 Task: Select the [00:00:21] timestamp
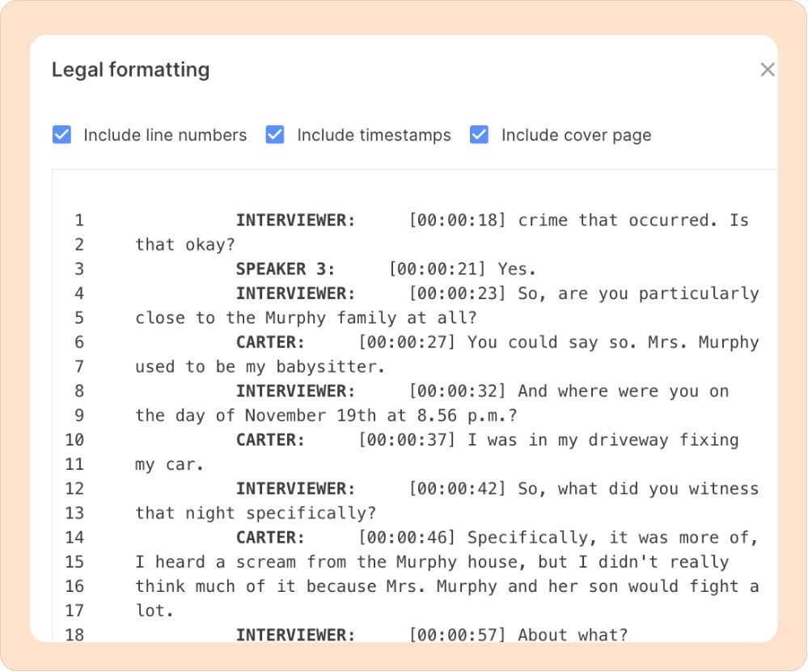437,269
